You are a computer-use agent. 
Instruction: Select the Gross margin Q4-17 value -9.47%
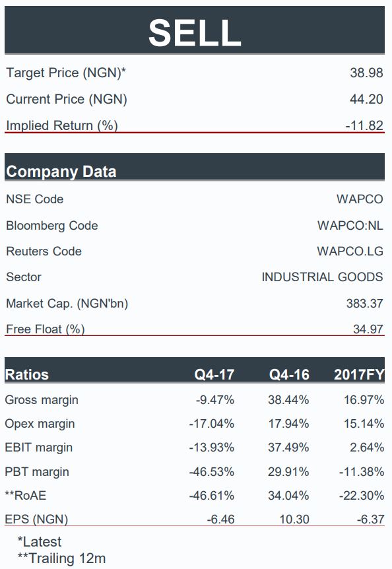pos(214,400)
